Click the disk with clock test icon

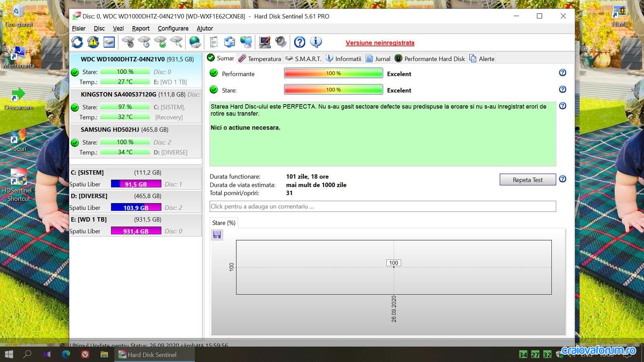[x=144, y=42]
